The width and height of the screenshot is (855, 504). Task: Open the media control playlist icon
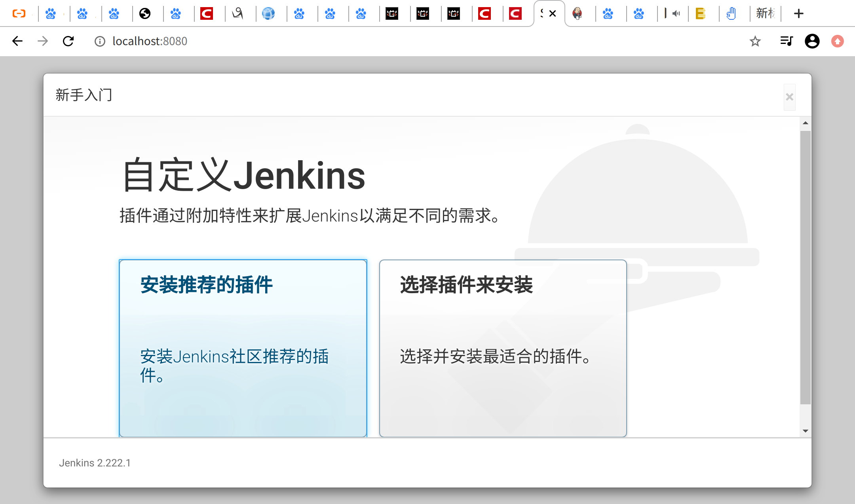click(786, 41)
